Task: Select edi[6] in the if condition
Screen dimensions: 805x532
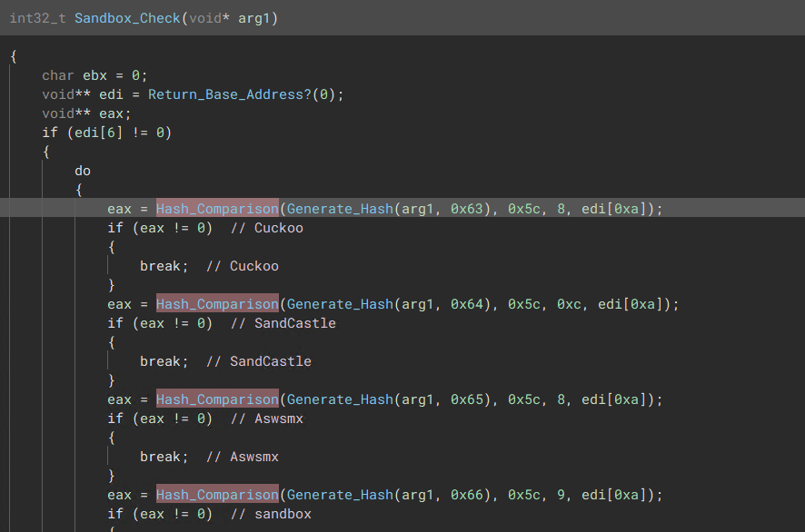Action: [94, 133]
